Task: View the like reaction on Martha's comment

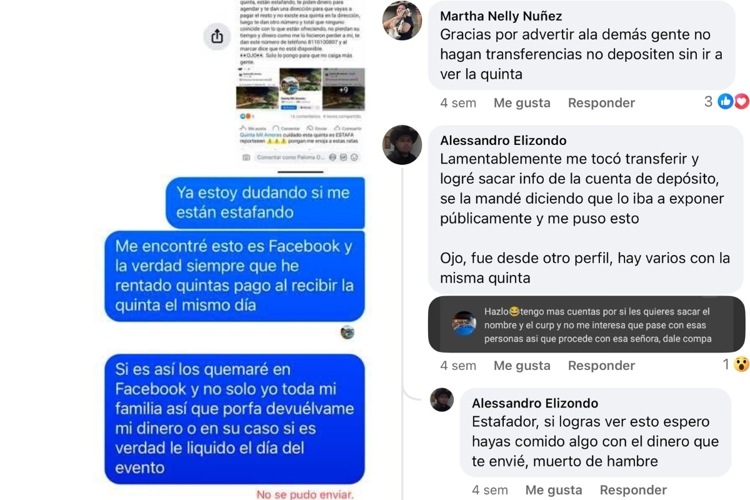Action: 726,101
